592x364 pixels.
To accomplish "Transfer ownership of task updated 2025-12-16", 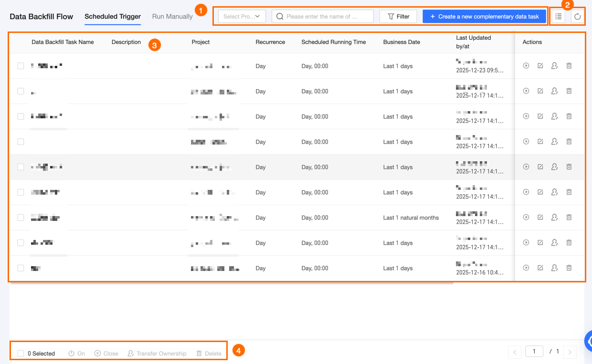I will click(555, 268).
